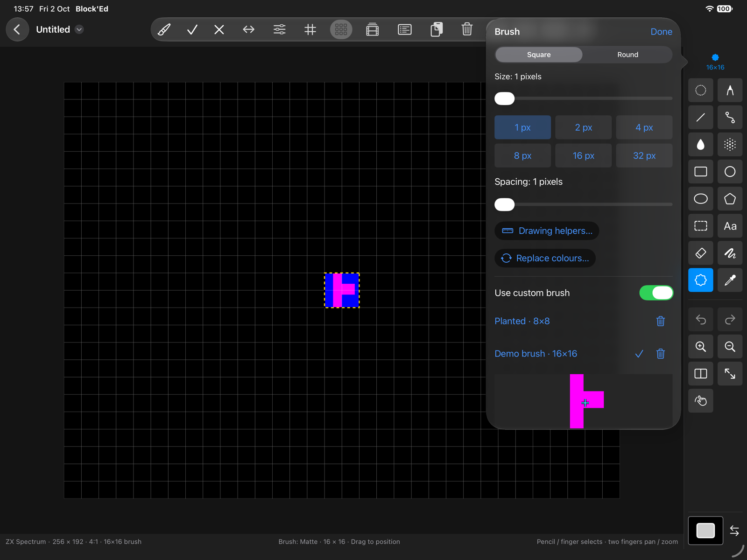Confirm with the checkmark toolbar icon
The width and height of the screenshot is (747, 560).
click(x=192, y=29)
